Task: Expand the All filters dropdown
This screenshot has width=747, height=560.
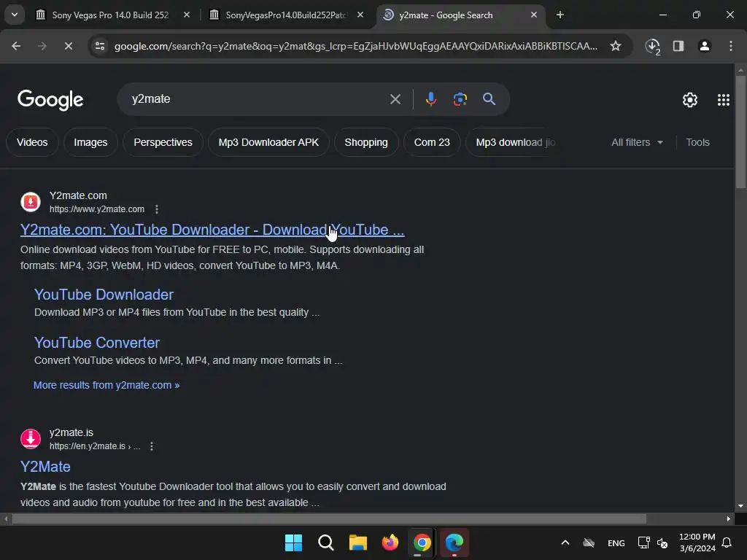Action: point(637,142)
